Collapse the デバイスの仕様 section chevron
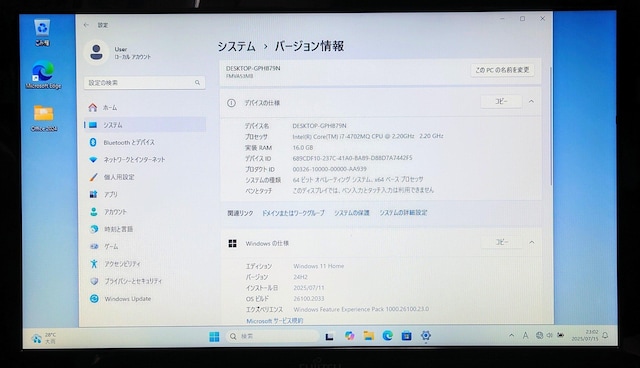 [x=531, y=102]
